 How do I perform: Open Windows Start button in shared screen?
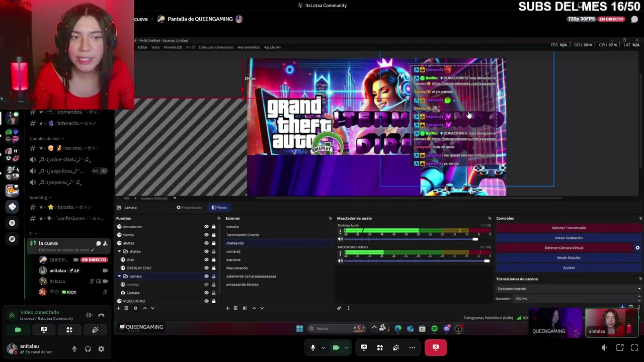(x=299, y=329)
